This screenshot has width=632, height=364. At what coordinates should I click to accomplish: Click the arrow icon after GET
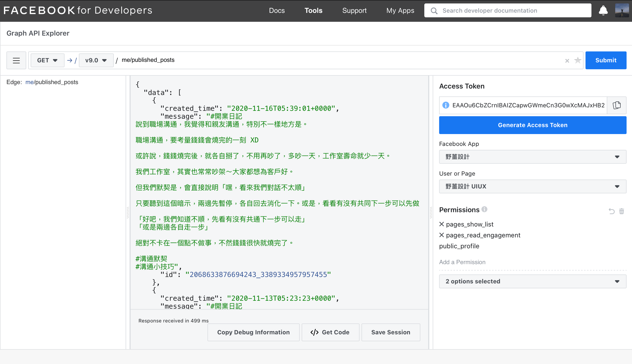(70, 60)
